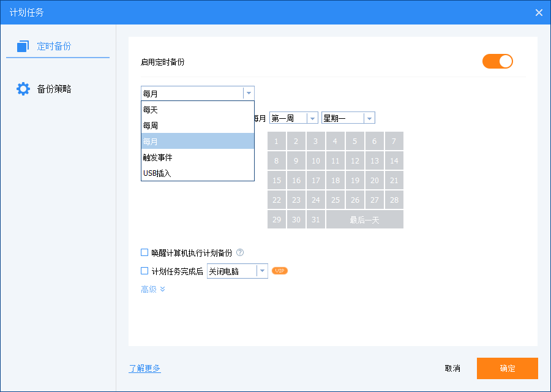Check the 唤醒计算机执行计划备份 checkbox
Image resolution: width=551 pixels, height=392 pixels.
(x=145, y=252)
